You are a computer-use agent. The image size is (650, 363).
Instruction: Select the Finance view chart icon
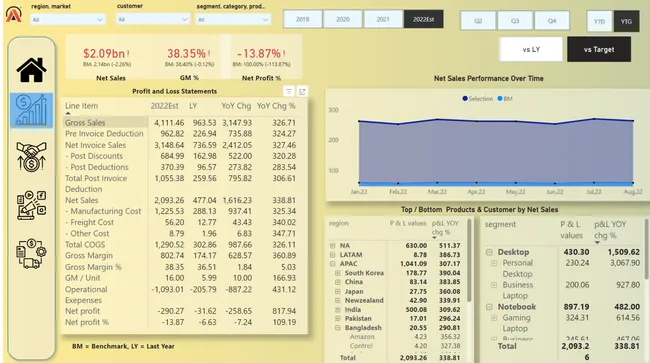(32, 110)
